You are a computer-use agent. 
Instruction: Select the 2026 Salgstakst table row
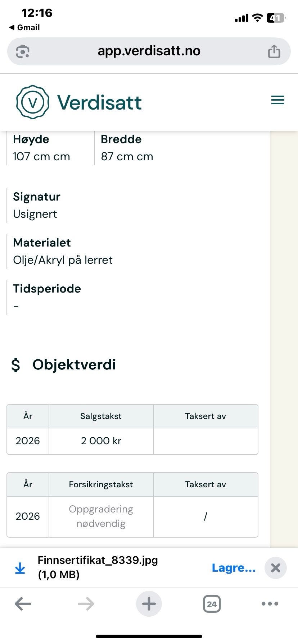tap(132, 441)
